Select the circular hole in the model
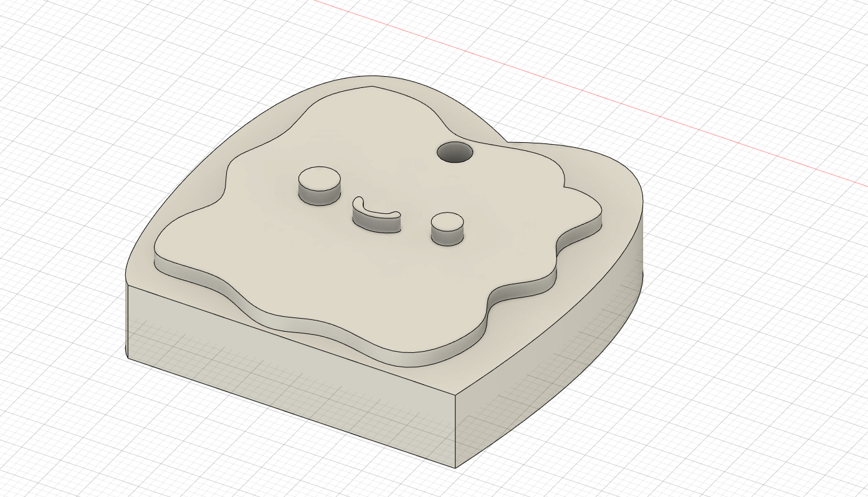Screen dimensions: 868x497 455,153
